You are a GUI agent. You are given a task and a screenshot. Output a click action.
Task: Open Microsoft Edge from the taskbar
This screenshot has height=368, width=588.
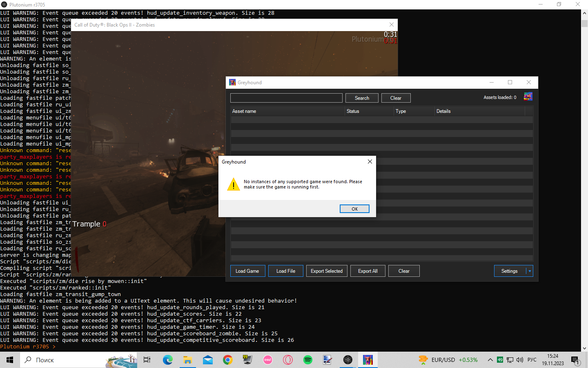pyautogui.click(x=167, y=360)
